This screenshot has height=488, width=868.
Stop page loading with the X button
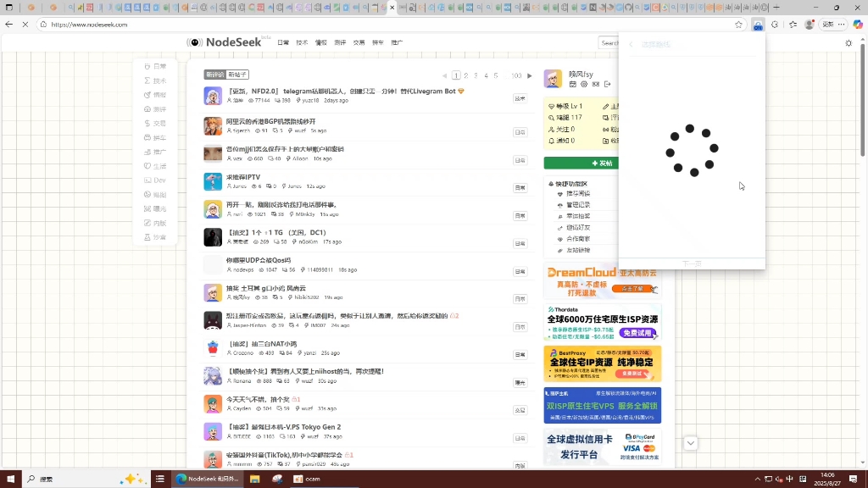click(x=25, y=25)
